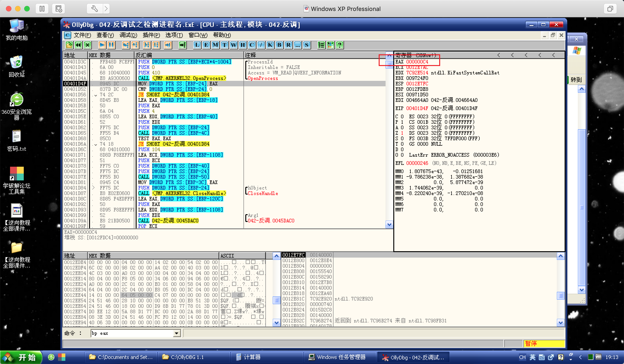Open the Memory map M button
This screenshot has height=364, width=624.
click(215, 45)
